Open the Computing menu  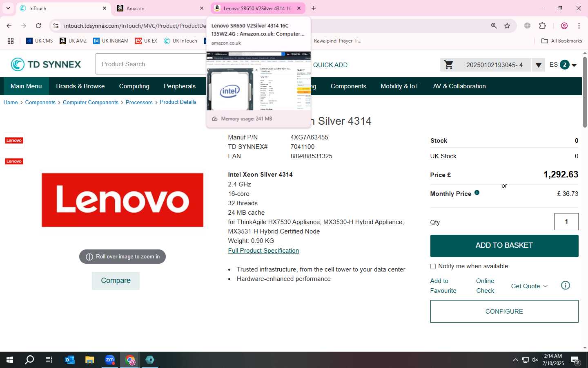click(134, 86)
